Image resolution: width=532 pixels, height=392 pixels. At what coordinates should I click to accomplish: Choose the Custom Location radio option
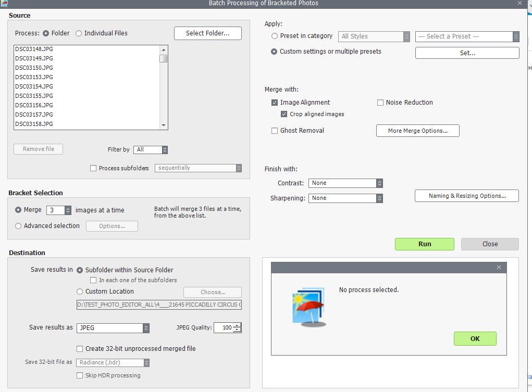click(80, 292)
